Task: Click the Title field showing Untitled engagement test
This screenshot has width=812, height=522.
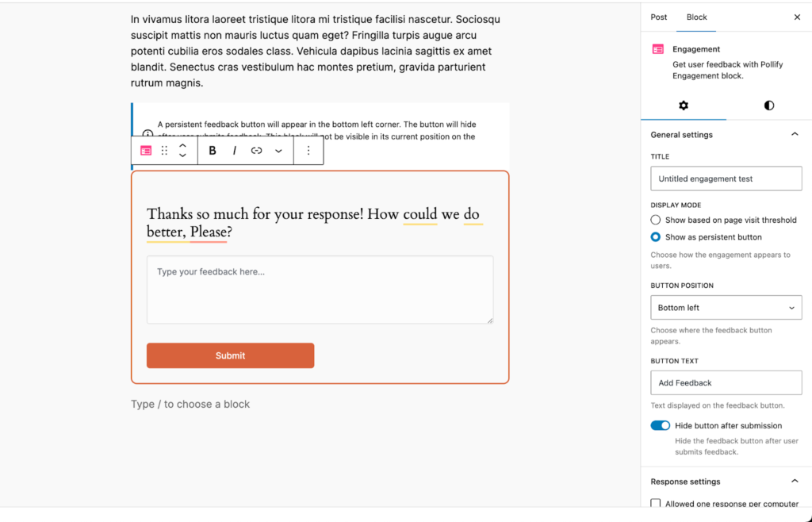Action: click(x=726, y=178)
